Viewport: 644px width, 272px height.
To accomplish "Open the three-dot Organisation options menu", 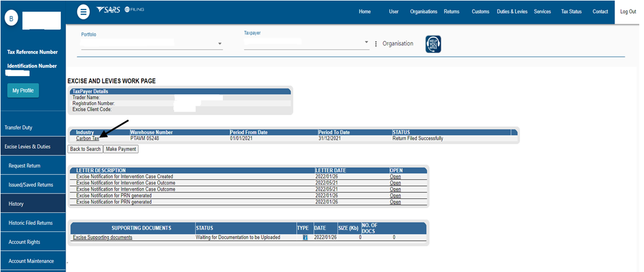I will [x=376, y=44].
